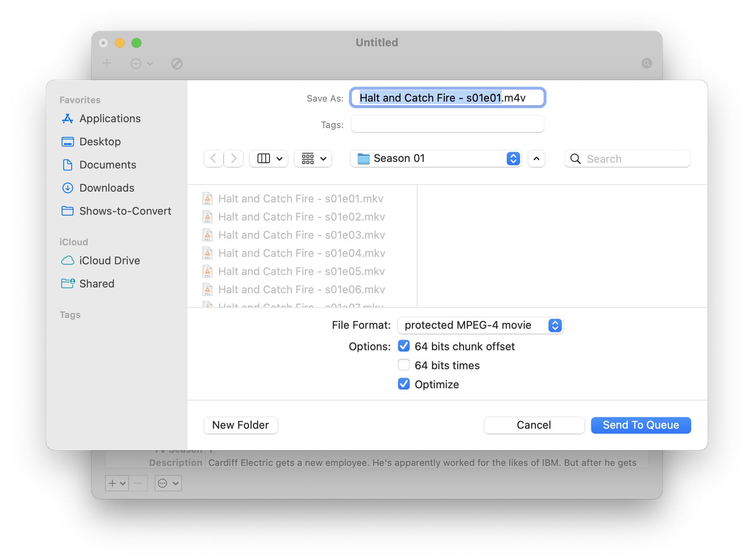Viewport: 754px width, 560px height.
Task: Select Halt and Catch Fire s01e03.mkv
Action: pos(301,235)
